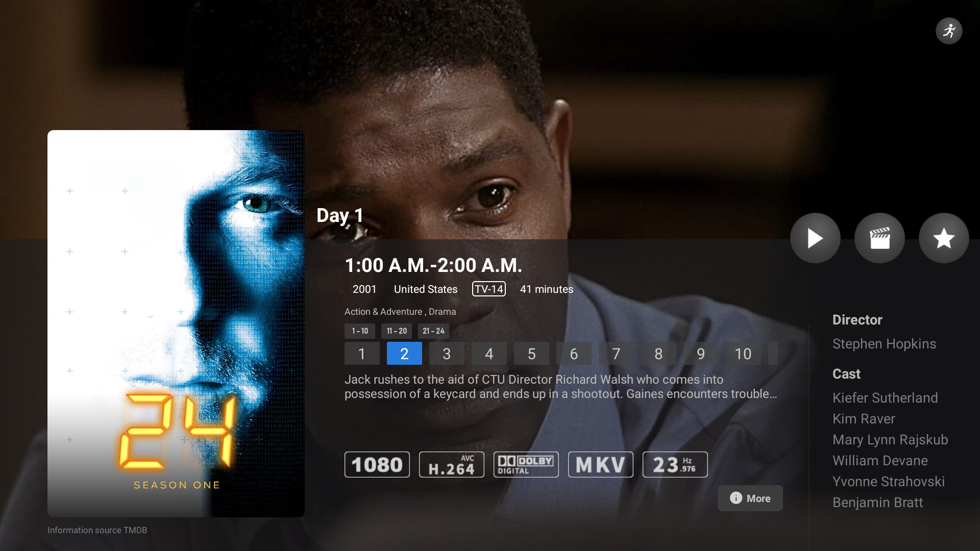Select episode 10
This screenshot has height=551, width=980.
[x=743, y=354]
